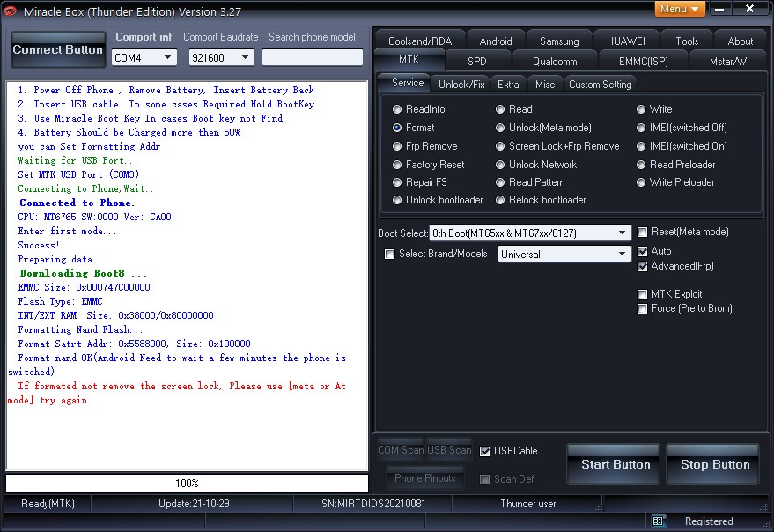Switch to the Qualcomm tab
The image size is (774, 532).
pos(555,62)
